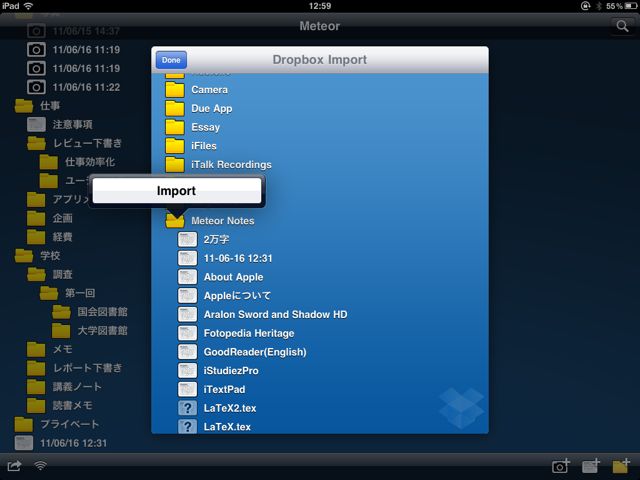Screen dimensions: 640x480
Task: Add a new photo note with camera icon
Action: tap(561, 466)
